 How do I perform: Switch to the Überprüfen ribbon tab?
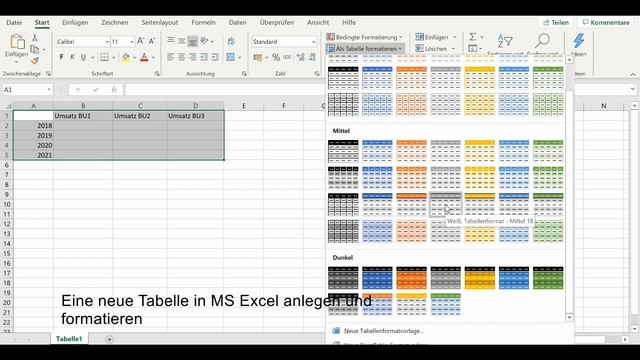click(x=277, y=22)
